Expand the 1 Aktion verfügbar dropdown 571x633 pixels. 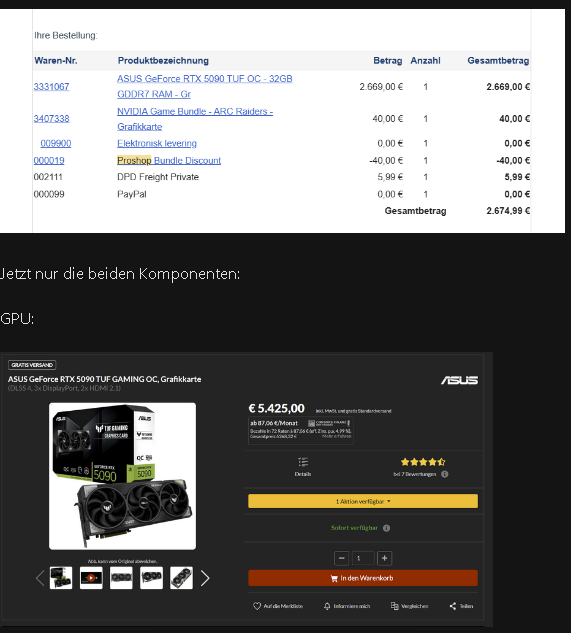click(363, 501)
